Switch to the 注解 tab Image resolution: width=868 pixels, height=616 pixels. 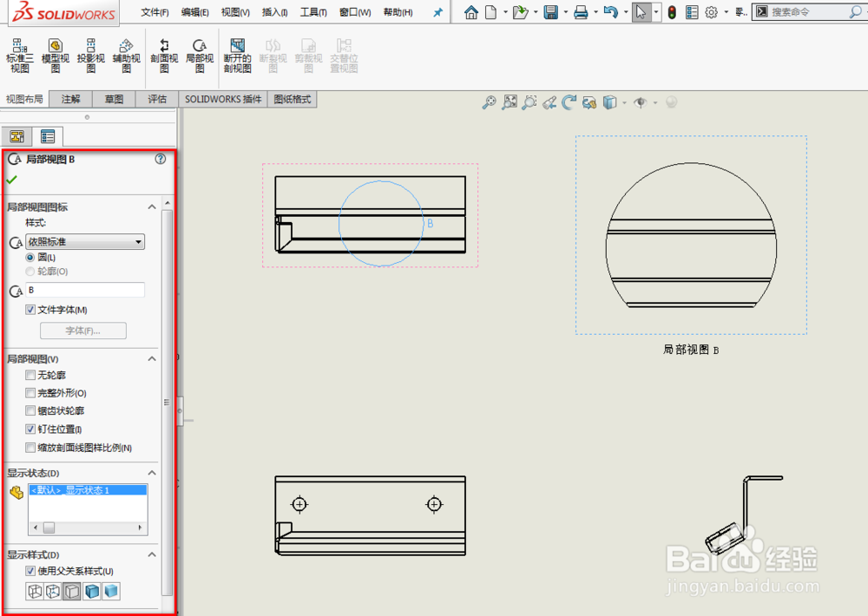(x=70, y=98)
